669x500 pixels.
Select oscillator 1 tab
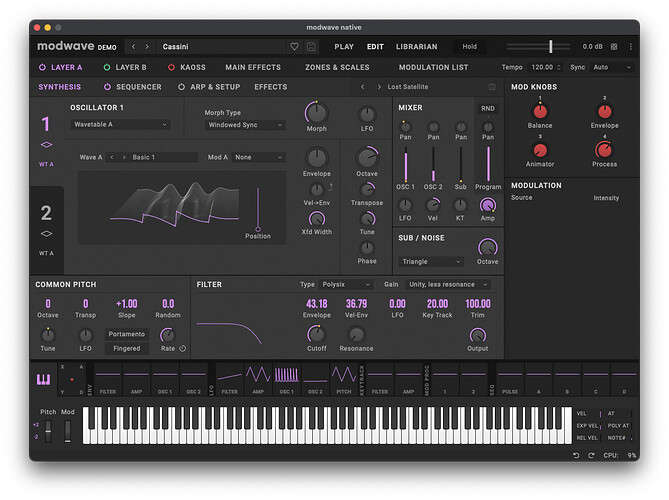coord(46,141)
